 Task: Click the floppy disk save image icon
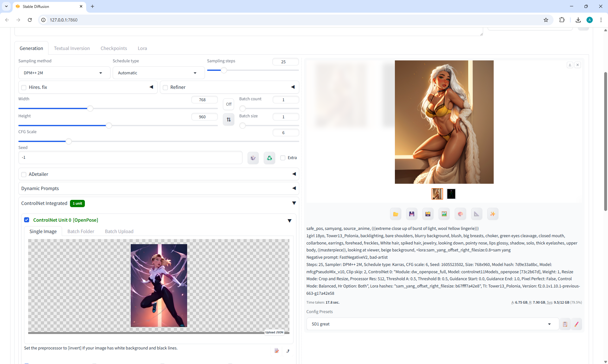pyautogui.click(x=412, y=214)
